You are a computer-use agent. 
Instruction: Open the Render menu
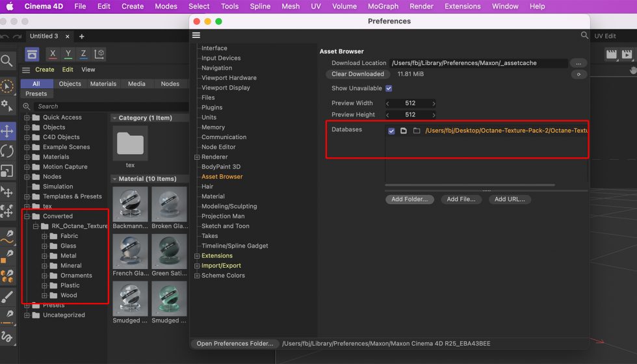(421, 6)
